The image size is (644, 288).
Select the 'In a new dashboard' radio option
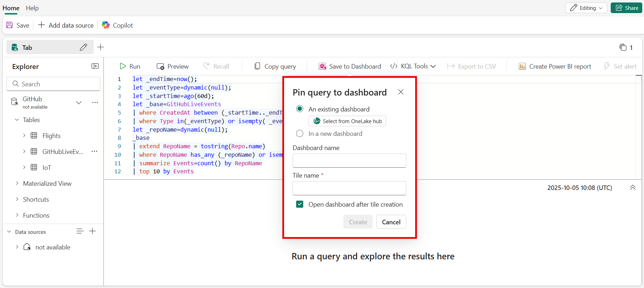(300, 134)
